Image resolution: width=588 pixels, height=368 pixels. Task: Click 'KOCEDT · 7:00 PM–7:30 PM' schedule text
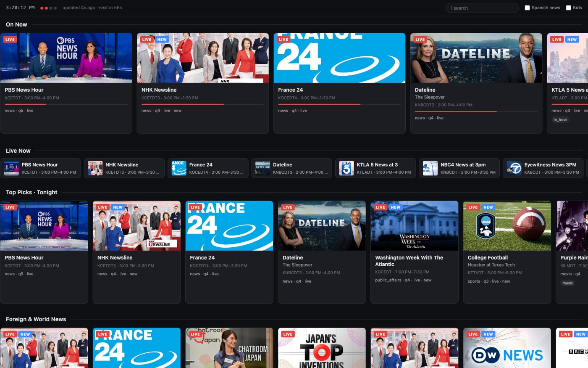(x=402, y=272)
